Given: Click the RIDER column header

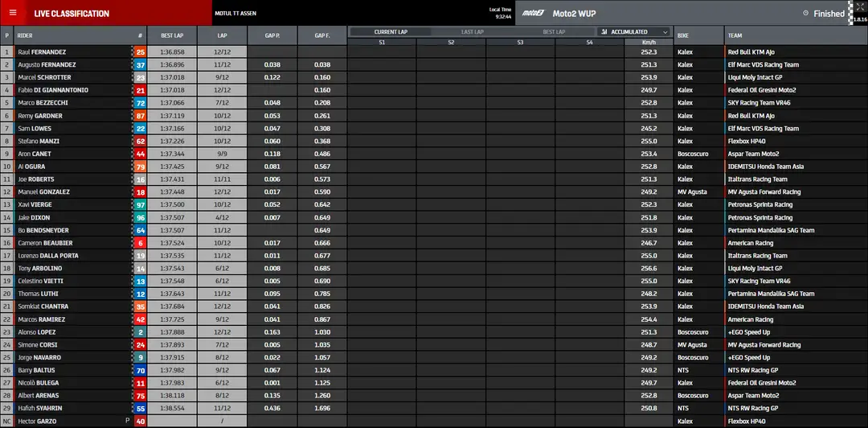Looking at the screenshot, I should (x=25, y=35).
